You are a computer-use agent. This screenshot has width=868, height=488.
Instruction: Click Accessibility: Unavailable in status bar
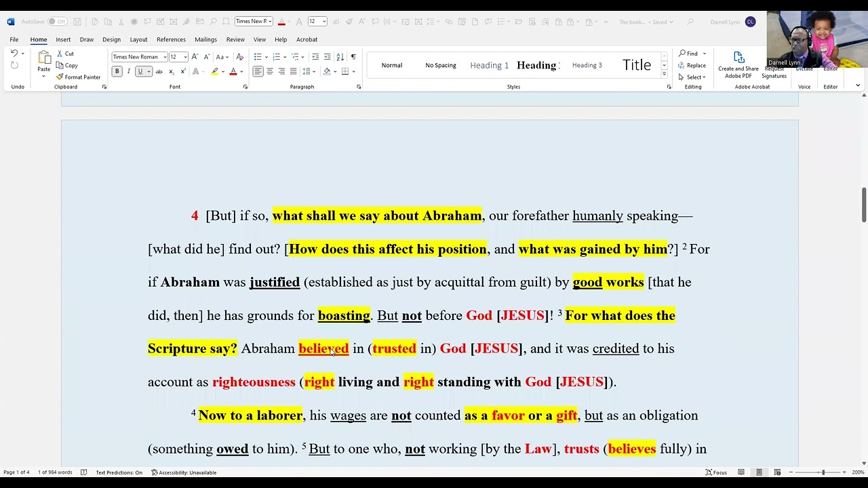pos(184,472)
